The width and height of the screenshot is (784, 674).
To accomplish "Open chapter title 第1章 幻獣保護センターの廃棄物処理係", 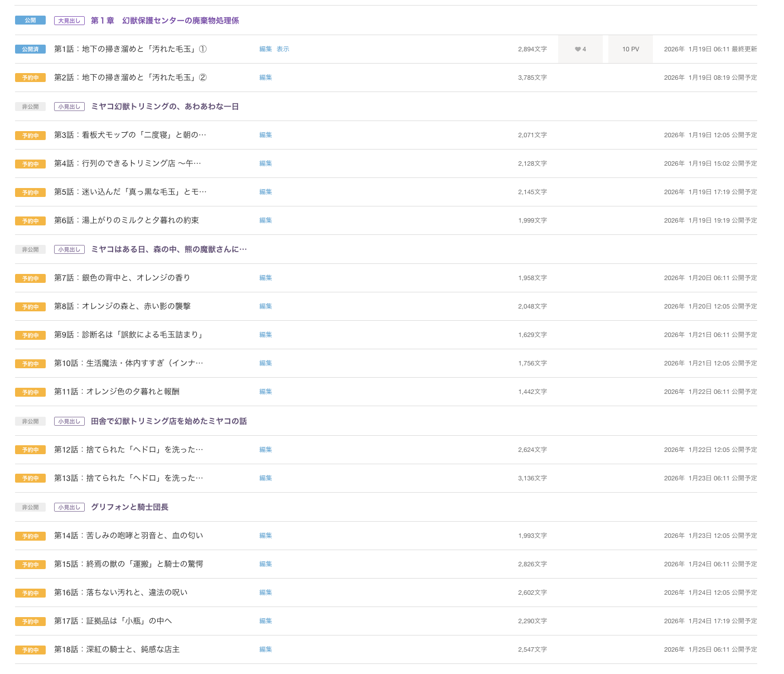I will click(x=164, y=21).
